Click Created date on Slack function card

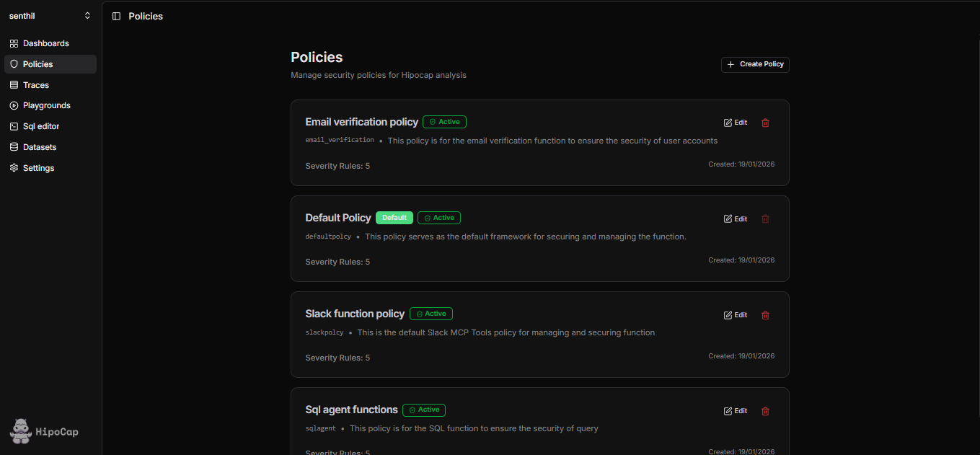click(741, 356)
